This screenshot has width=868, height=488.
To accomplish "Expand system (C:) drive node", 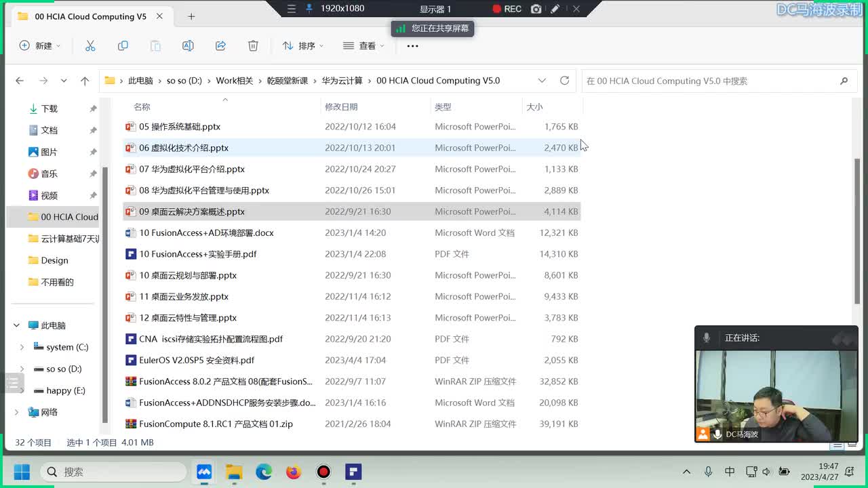I will click(x=22, y=347).
